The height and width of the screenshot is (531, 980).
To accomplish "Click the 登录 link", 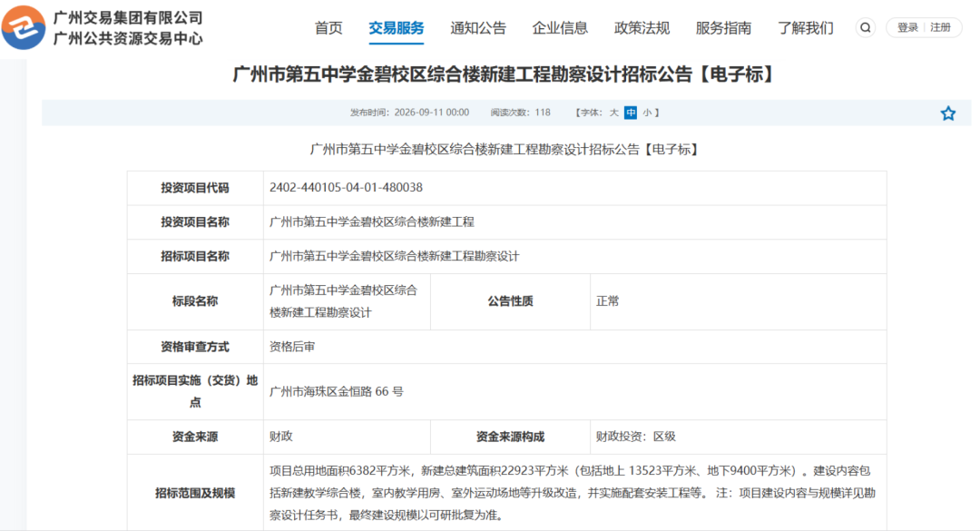I will tap(907, 27).
